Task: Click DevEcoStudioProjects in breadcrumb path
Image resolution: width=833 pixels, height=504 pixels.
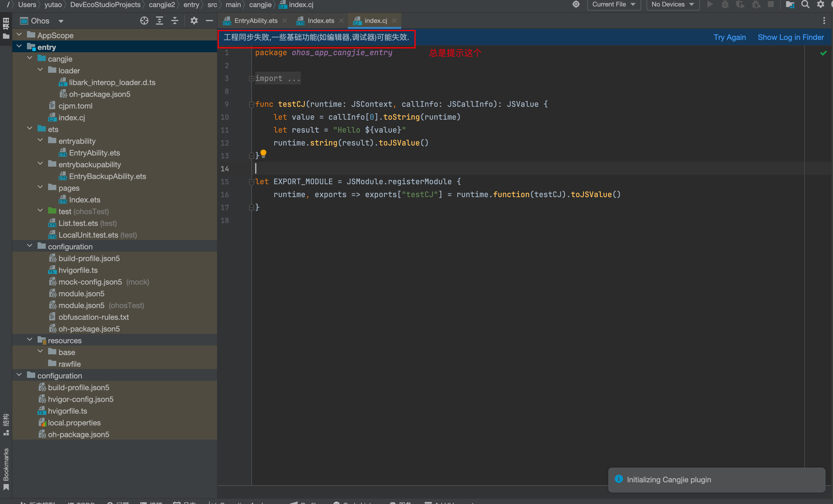Action: (105, 5)
